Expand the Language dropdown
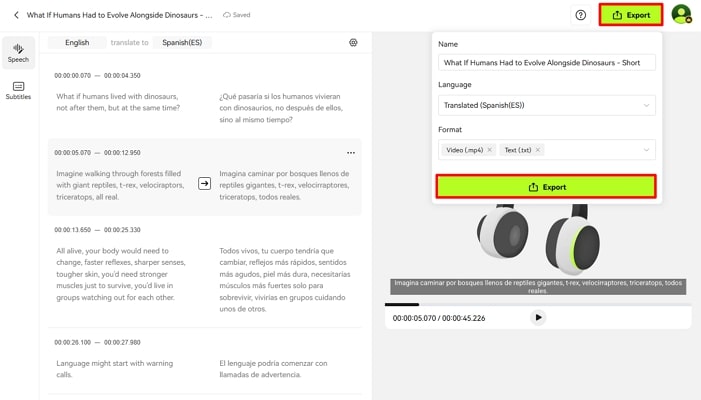 (x=646, y=105)
